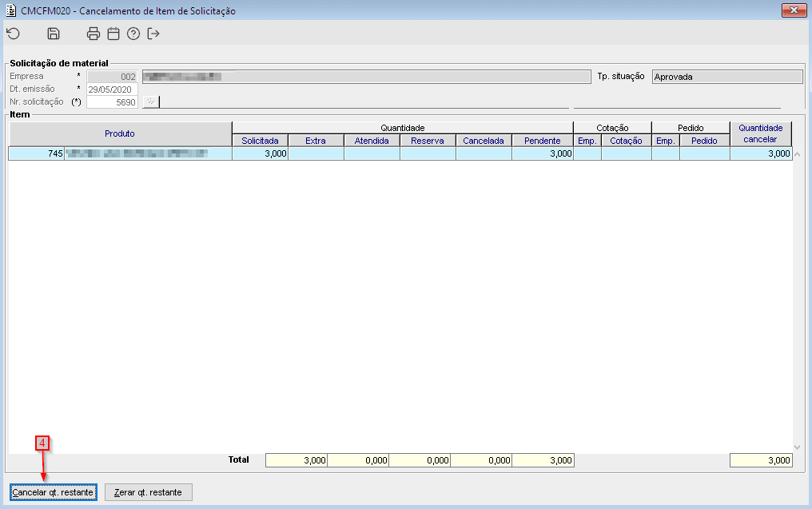Click the scroll up arrow of item grid
Image resolution: width=812 pixels, height=509 pixels.
coord(796,153)
